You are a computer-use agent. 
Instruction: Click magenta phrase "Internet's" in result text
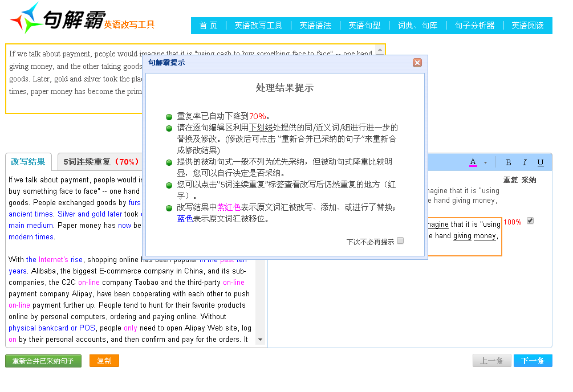click(54, 260)
